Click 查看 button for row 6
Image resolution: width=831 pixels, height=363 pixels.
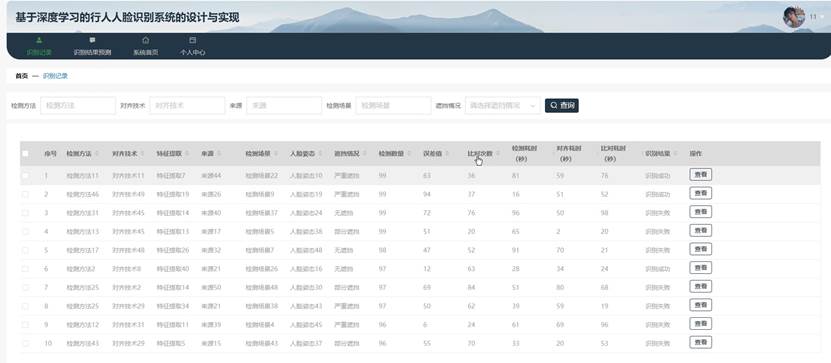click(701, 268)
